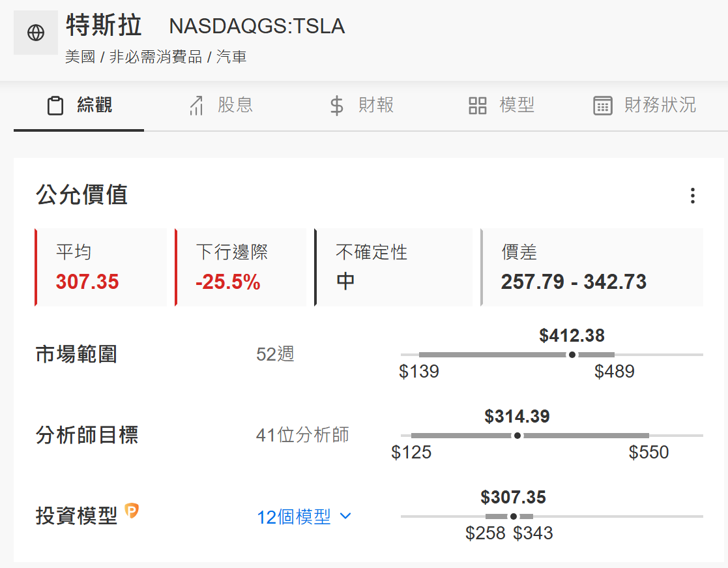Click the calendar icon for 財務狀況
Screen dimensions: 728x568
(x=603, y=106)
